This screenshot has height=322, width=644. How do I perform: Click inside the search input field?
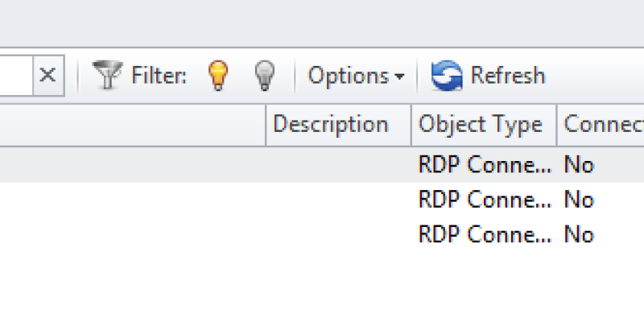16,75
